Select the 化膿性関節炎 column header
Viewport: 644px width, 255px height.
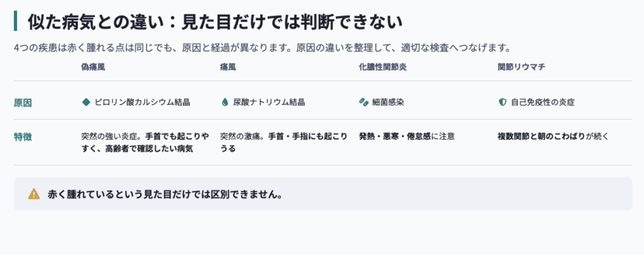[382, 67]
